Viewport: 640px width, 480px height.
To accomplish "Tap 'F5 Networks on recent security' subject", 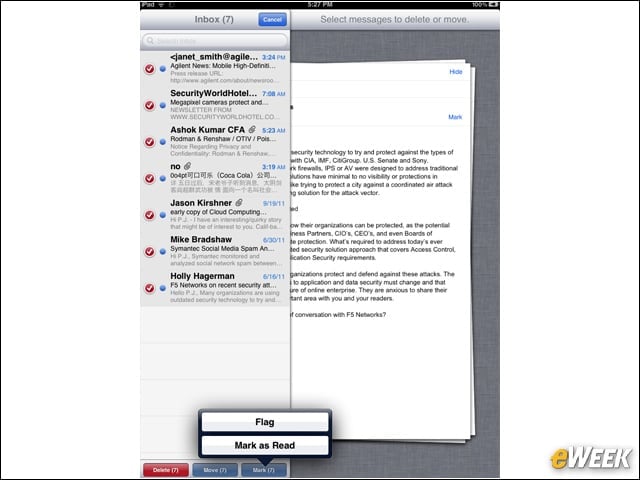I will click(223, 285).
